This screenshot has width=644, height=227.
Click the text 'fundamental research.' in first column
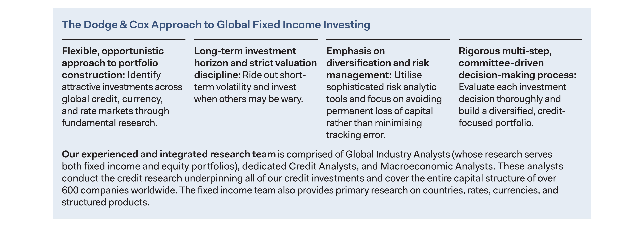pyautogui.click(x=110, y=123)
